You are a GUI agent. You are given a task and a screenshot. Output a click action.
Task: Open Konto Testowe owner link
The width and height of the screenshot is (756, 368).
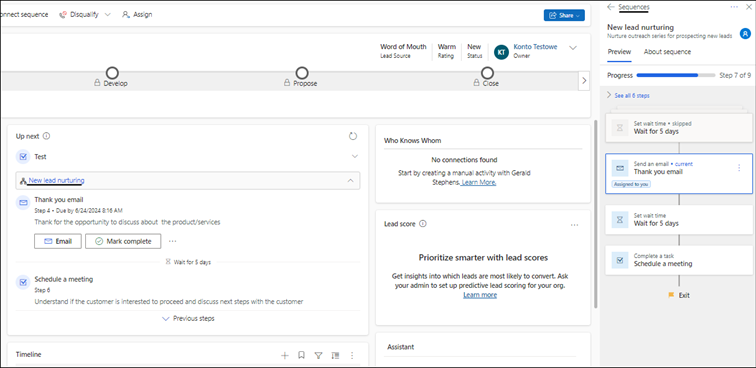[x=535, y=47]
